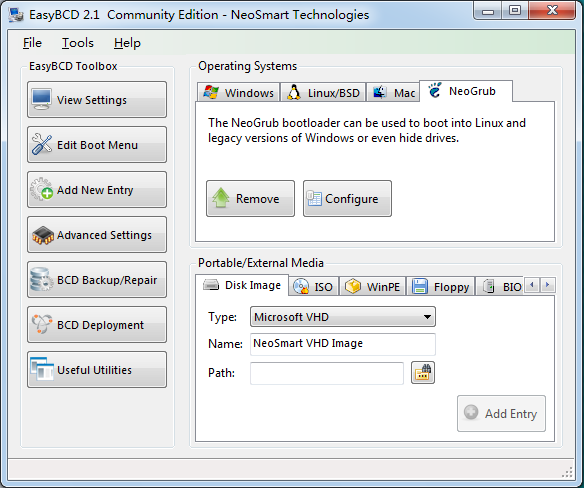Browse for path with binoculars folder icon
Image resolution: width=584 pixels, height=488 pixels.
point(423,373)
